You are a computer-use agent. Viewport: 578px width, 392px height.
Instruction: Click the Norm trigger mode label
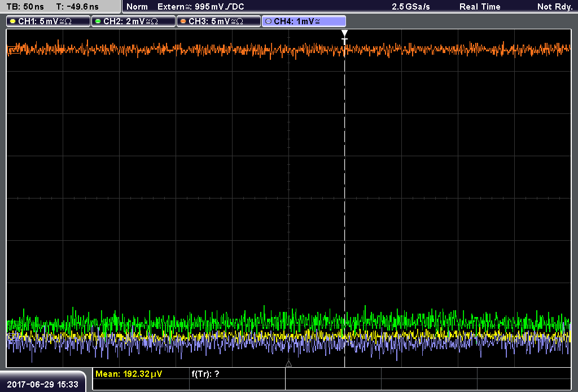(137, 7)
